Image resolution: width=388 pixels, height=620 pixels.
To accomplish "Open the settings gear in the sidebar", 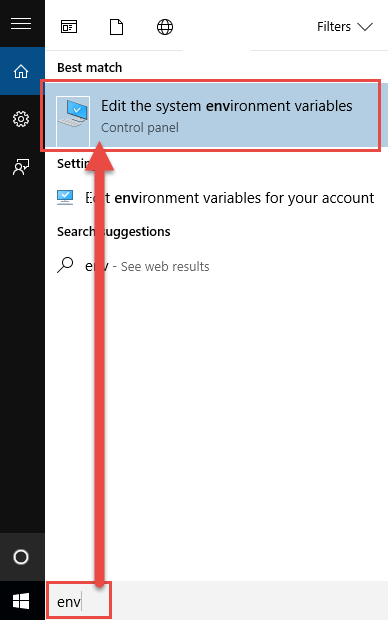I will pos(21,119).
